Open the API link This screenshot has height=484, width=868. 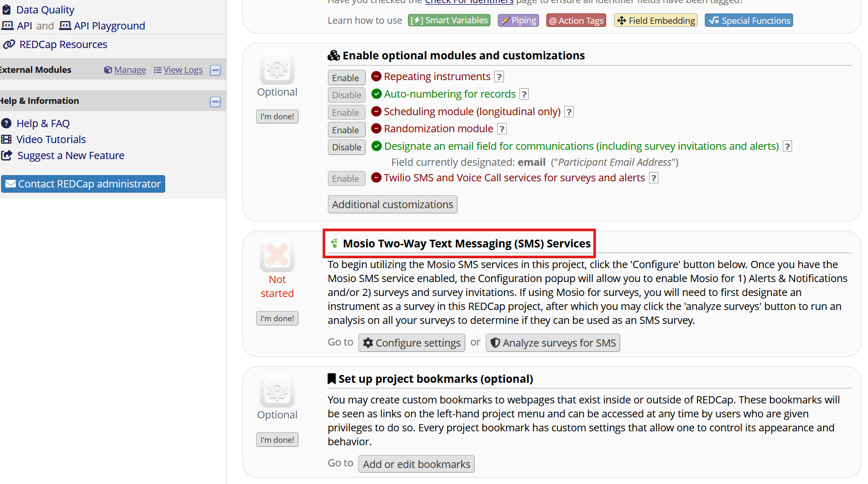(x=24, y=26)
